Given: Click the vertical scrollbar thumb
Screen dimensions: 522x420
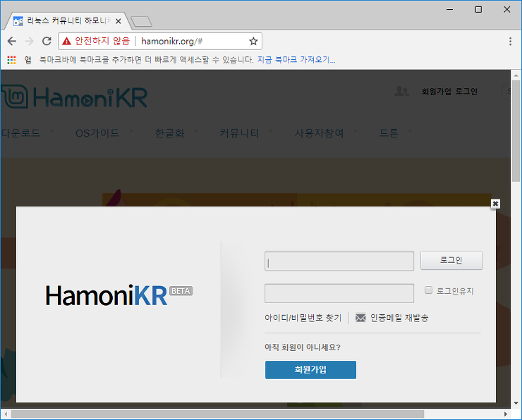Looking at the screenshot, I should pos(516,131).
